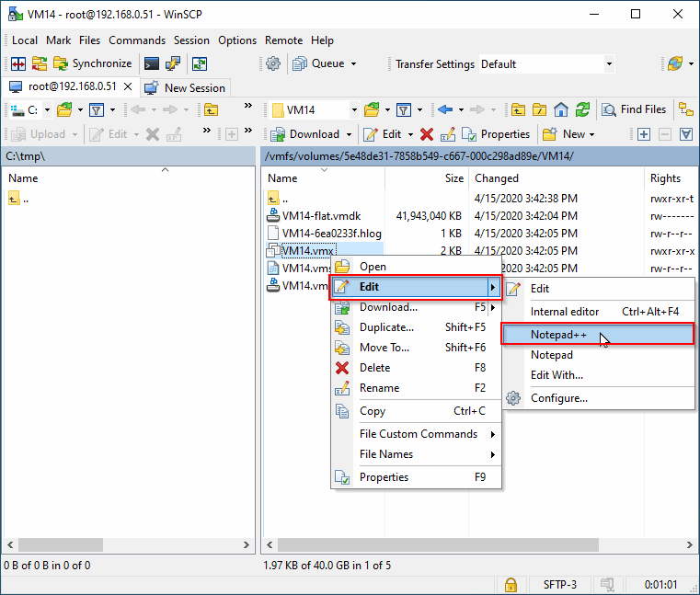Choose Move To... in context menu
This screenshot has width=700, height=595.
coord(416,348)
